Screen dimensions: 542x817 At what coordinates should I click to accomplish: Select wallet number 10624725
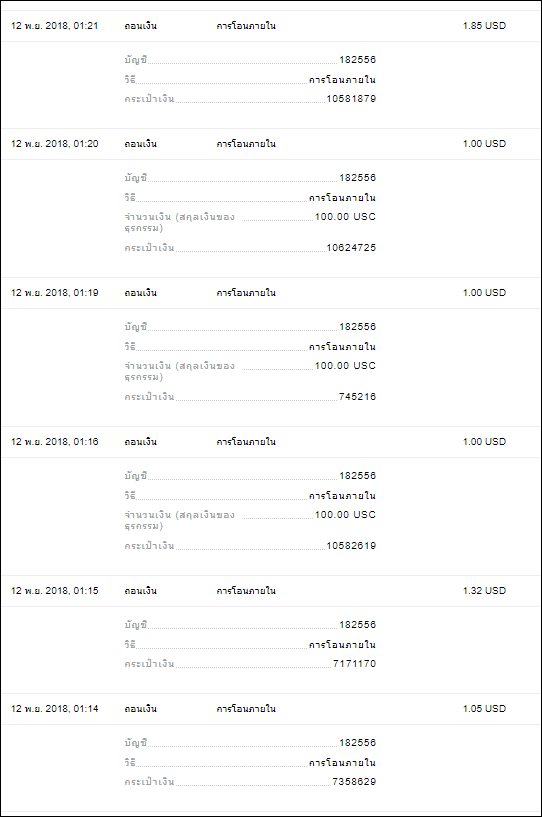point(351,247)
